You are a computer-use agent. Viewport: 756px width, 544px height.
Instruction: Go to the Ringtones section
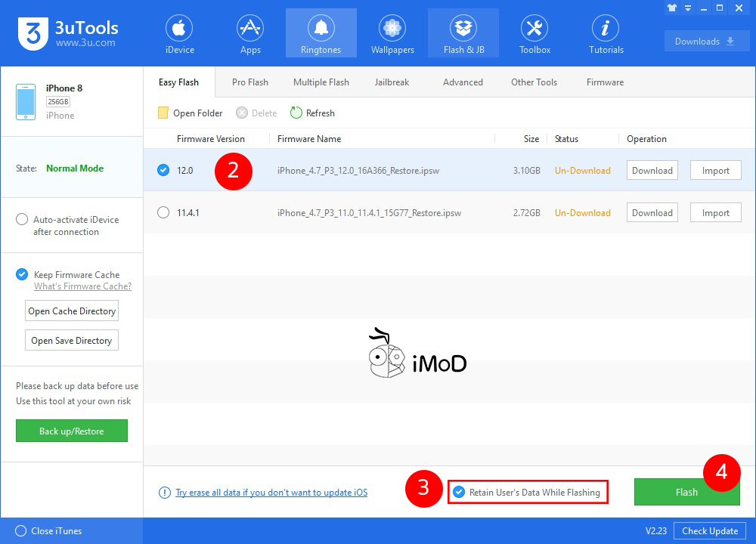click(321, 35)
